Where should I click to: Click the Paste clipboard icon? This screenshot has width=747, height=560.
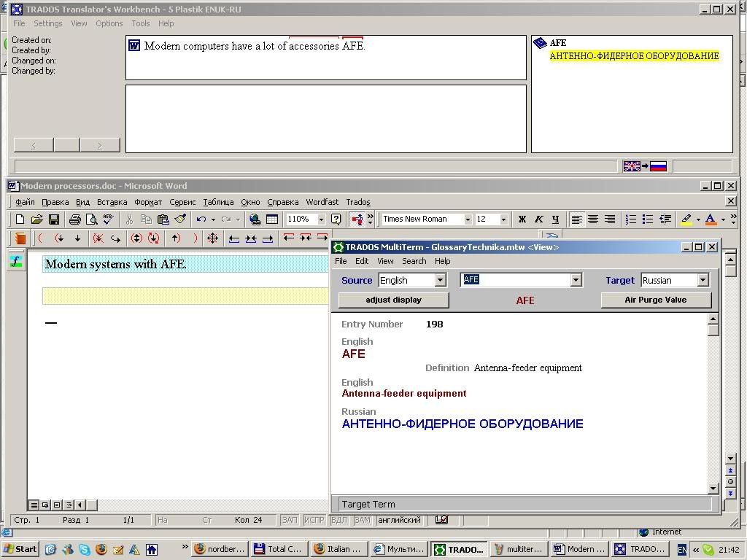(163, 219)
